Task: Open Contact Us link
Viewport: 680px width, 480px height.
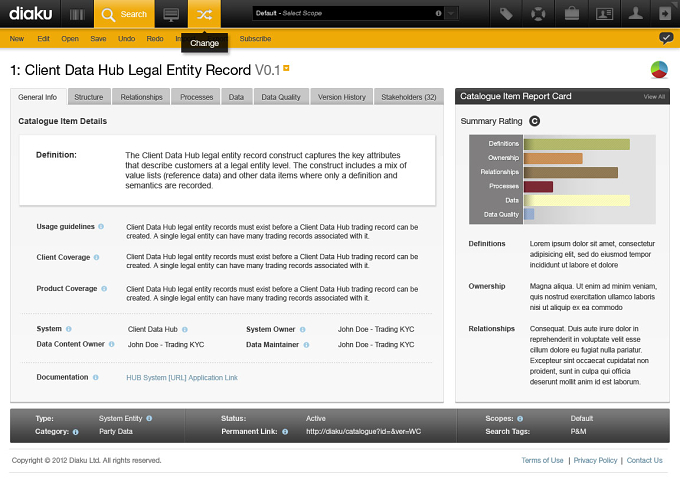Action: click(x=644, y=460)
